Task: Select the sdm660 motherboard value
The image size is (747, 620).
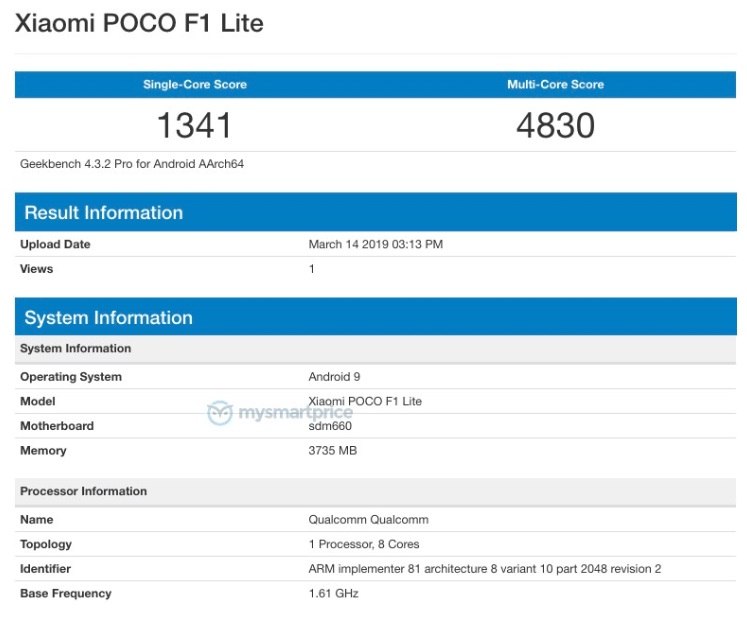Action: [x=330, y=426]
